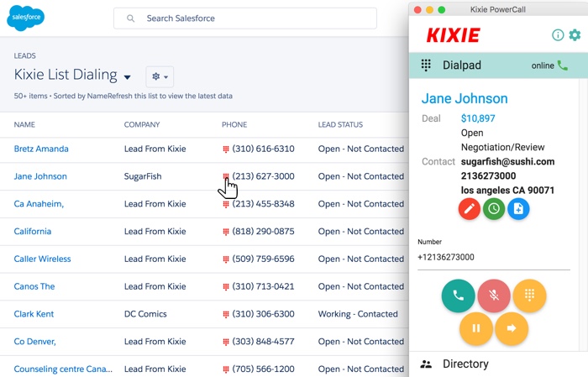The height and width of the screenshot is (377, 588).
Task: Toggle the red mute microphone button
Action: click(x=494, y=296)
